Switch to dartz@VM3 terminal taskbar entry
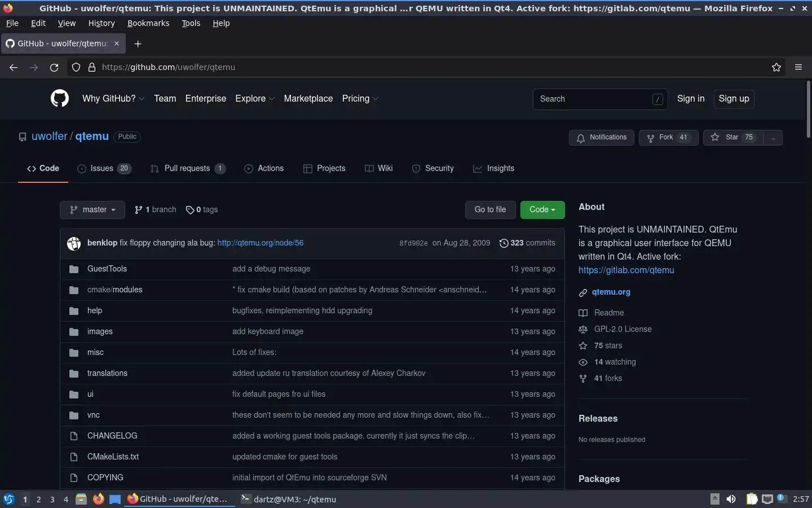 click(x=289, y=499)
